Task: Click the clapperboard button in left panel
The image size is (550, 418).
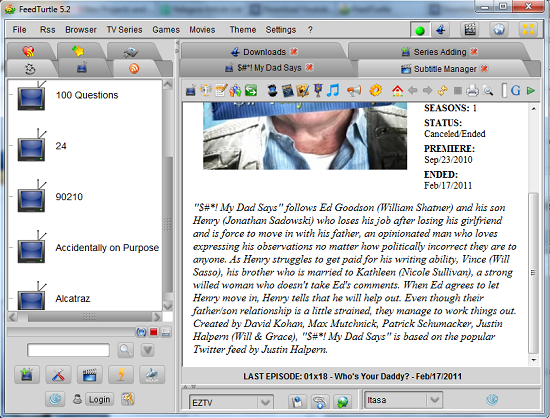Action: click(x=90, y=375)
